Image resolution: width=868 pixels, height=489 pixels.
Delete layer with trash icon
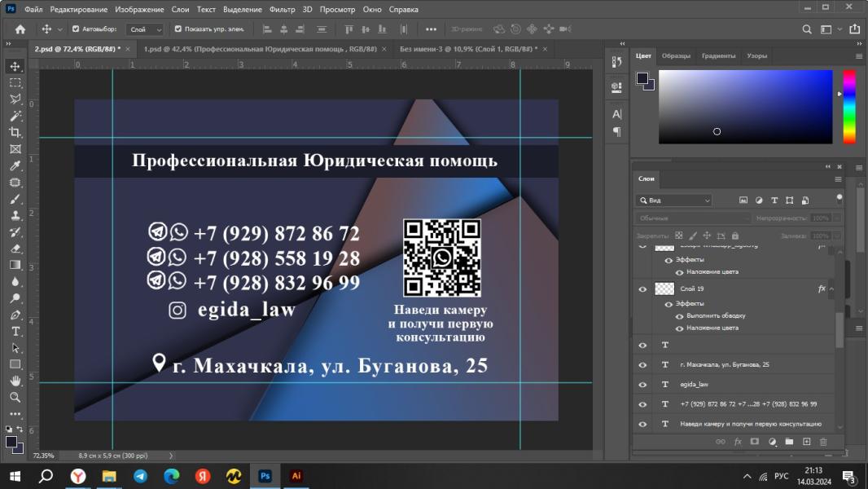(x=823, y=442)
